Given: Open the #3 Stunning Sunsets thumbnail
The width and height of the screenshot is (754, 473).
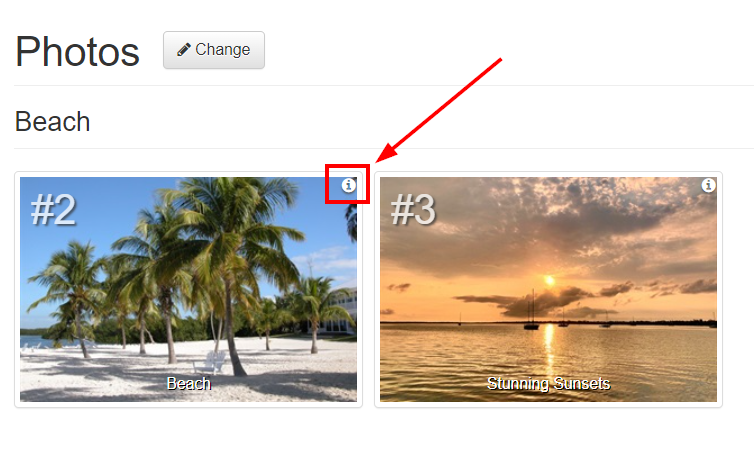Looking at the screenshot, I should click(x=548, y=289).
